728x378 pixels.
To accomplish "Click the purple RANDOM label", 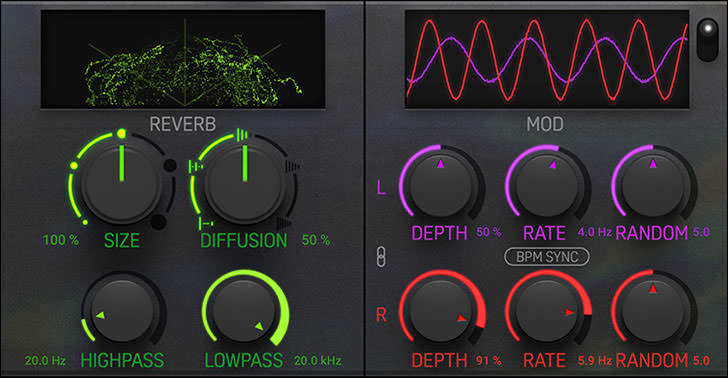I will 652,233.
